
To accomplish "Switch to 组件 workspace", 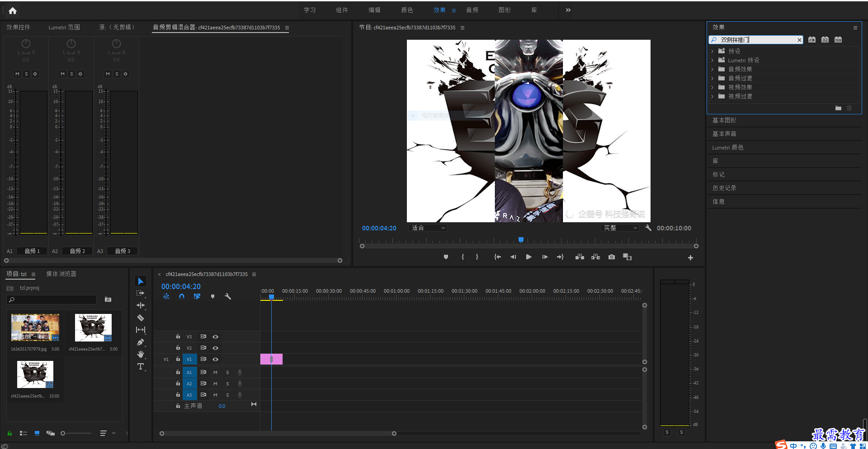I will [x=342, y=10].
